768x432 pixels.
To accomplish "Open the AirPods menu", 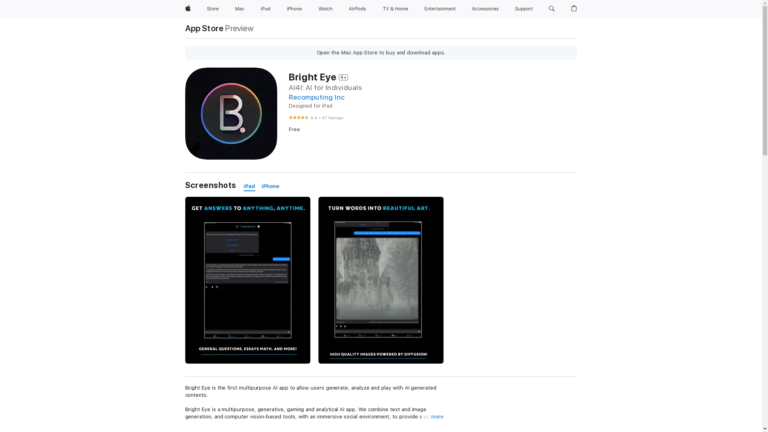I will 357,9.
